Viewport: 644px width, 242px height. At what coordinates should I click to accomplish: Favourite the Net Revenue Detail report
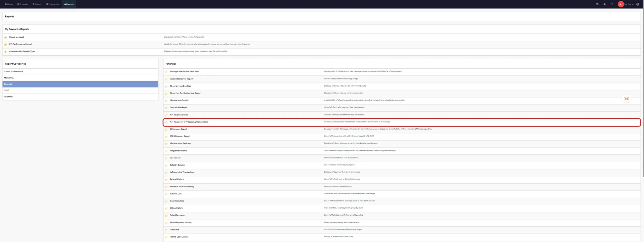(x=166, y=115)
